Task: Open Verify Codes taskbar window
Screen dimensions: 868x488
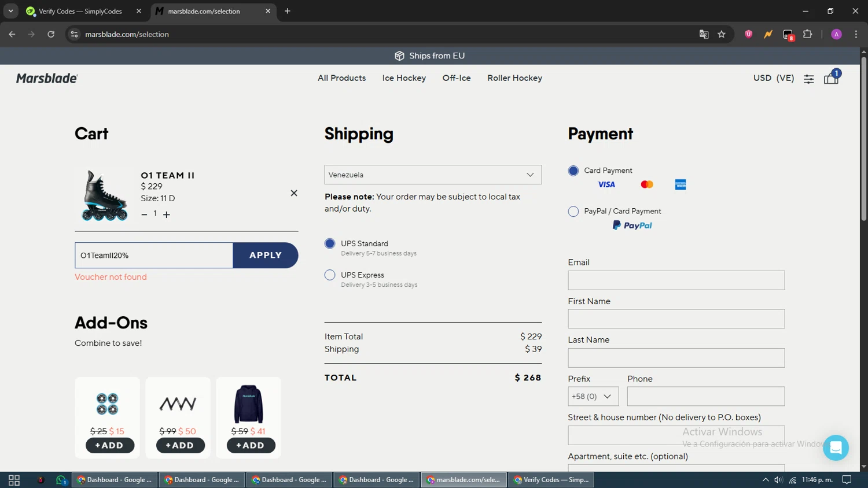Action: [551, 480]
